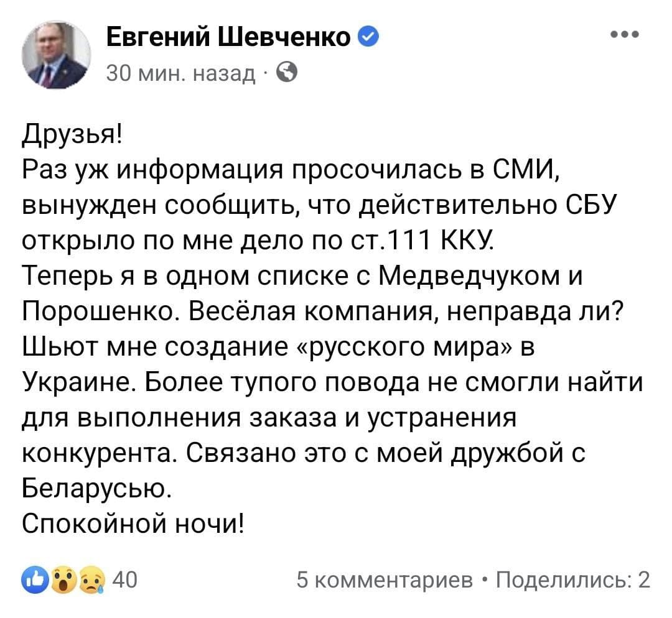Viewport: 672px width, 618px height.
Task: Open the Евгений Шевченко profile name link
Action: pyautogui.click(x=228, y=37)
